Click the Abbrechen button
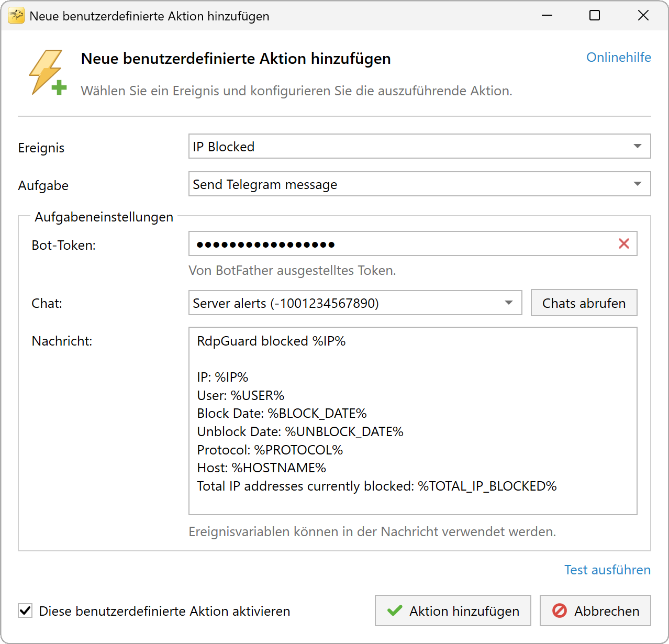This screenshot has height=644, width=669. [x=595, y=610]
